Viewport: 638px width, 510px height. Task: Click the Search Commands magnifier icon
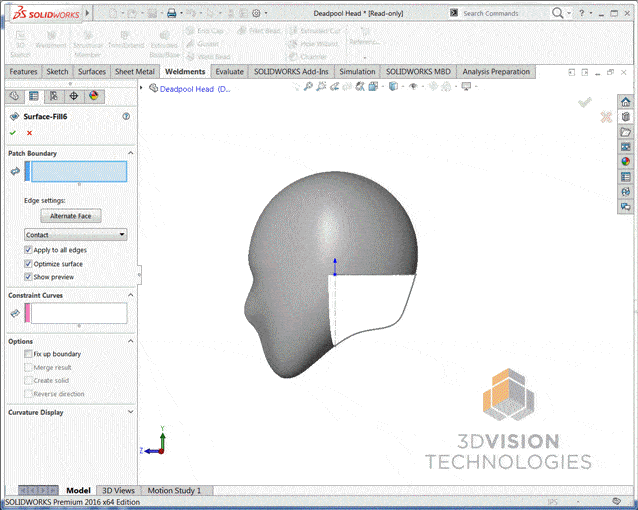pyautogui.click(x=557, y=13)
